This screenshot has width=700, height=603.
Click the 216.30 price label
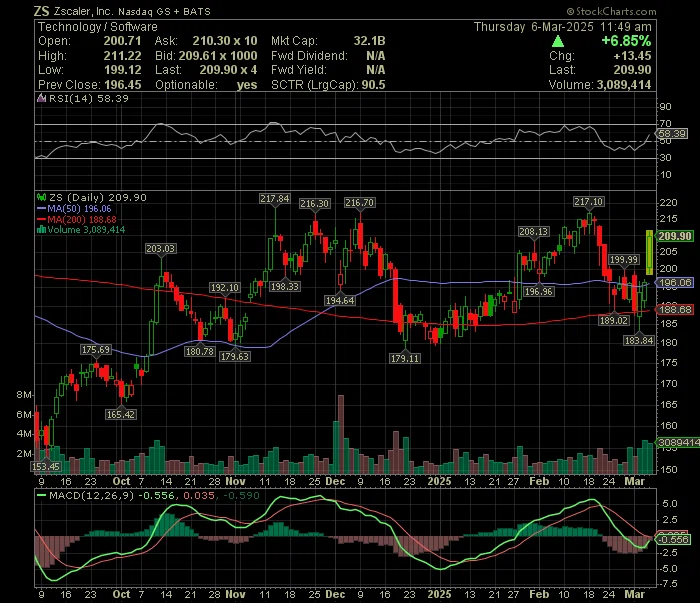315,204
